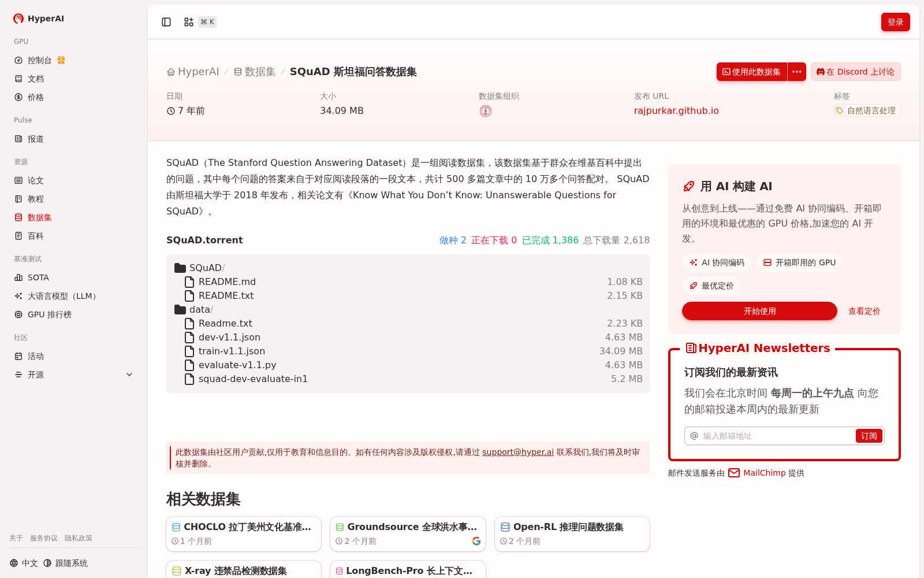Screen dimensions: 924x578
Task: Click the 开箱即用的 GPU chip
Action: pos(799,262)
